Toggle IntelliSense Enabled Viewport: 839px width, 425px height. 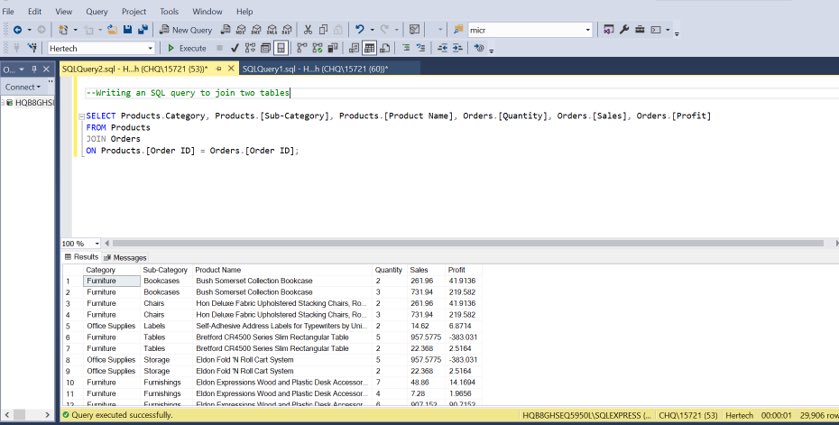[x=280, y=48]
